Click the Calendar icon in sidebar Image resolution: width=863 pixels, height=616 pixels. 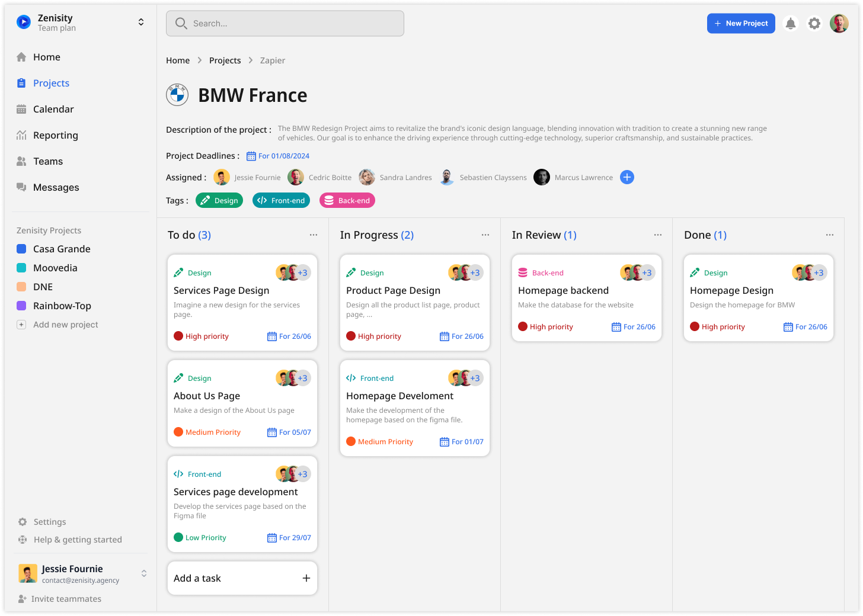click(x=21, y=109)
